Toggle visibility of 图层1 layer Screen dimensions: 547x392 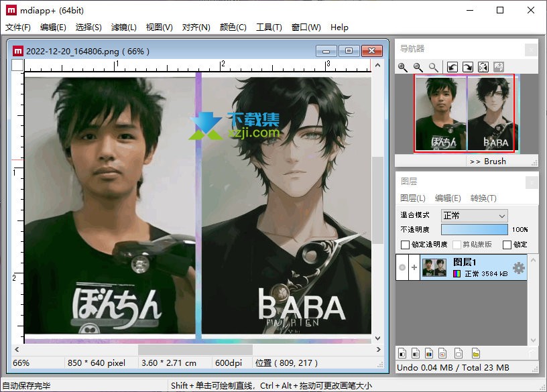click(402, 267)
